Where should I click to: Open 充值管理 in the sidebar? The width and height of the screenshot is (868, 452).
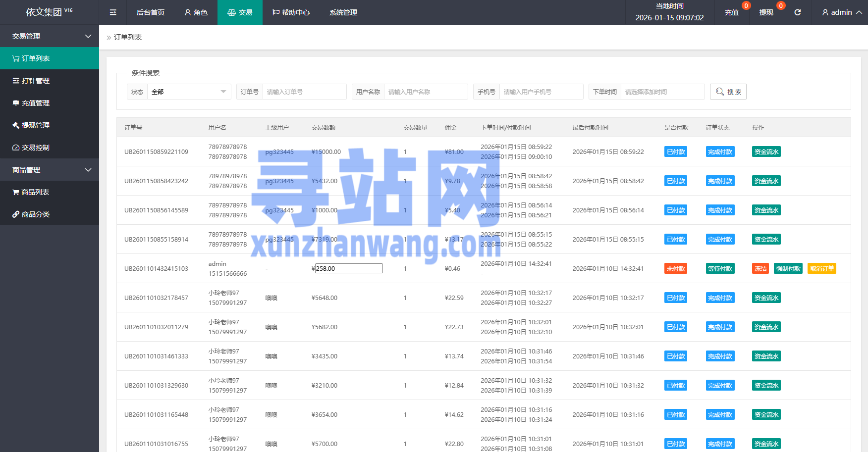click(35, 103)
